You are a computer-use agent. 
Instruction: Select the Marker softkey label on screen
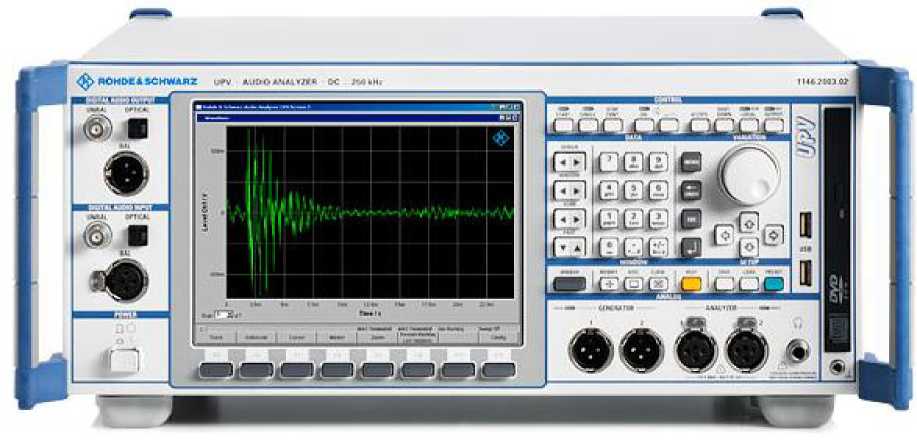coord(337,339)
